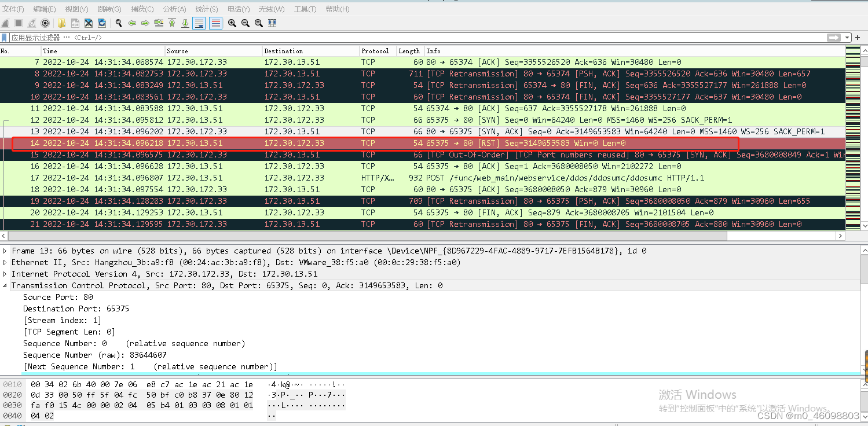Add a display filter button plus

tap(858, 38)
